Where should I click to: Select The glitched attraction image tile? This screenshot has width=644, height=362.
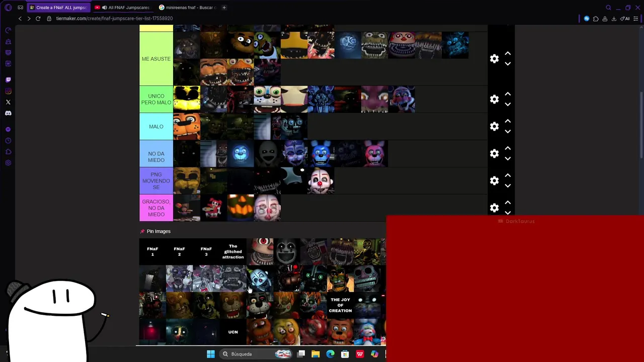[233, 251]
